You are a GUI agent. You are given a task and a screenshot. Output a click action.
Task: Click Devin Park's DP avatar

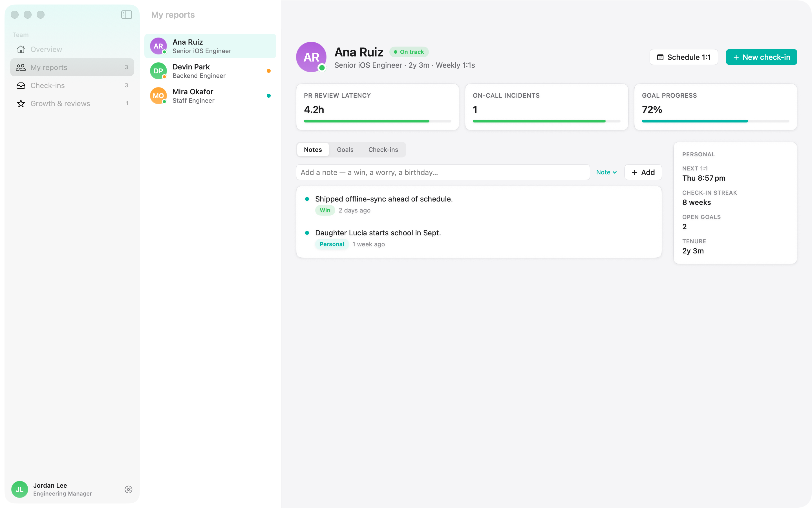(158, 71)
